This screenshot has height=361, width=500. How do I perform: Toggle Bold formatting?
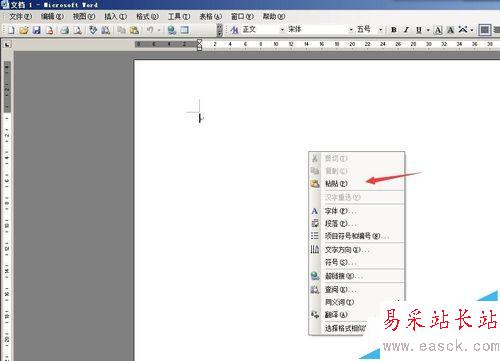click(394, 30)
